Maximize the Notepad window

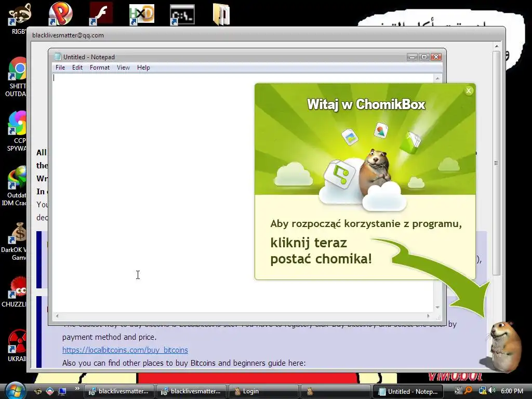tap(424, 57)
